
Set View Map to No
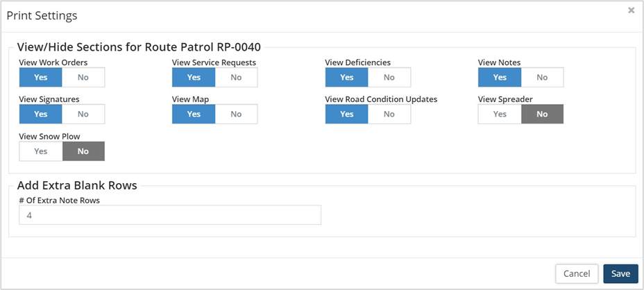[236, 114]
